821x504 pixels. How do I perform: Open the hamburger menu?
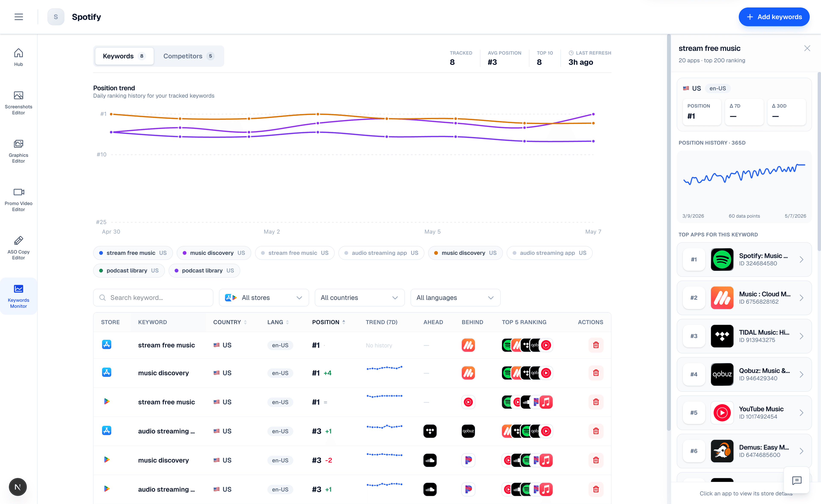pyautogui.click(x=19, y=17)
